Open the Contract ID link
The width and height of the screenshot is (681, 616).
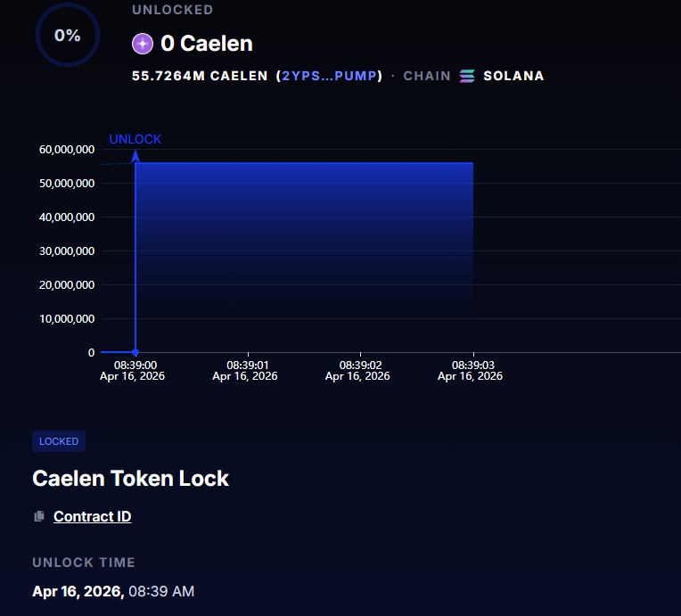point(92,516)
